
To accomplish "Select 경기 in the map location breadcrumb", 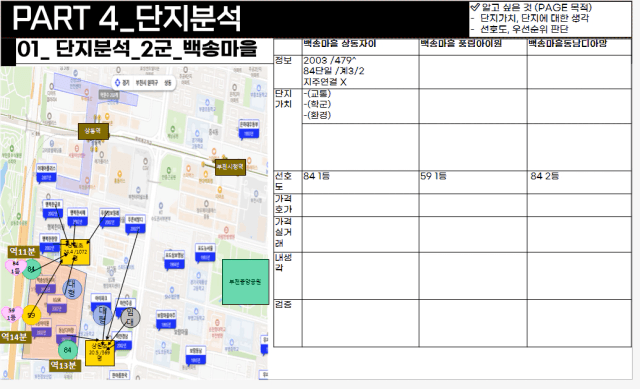I will coord(126,83).
